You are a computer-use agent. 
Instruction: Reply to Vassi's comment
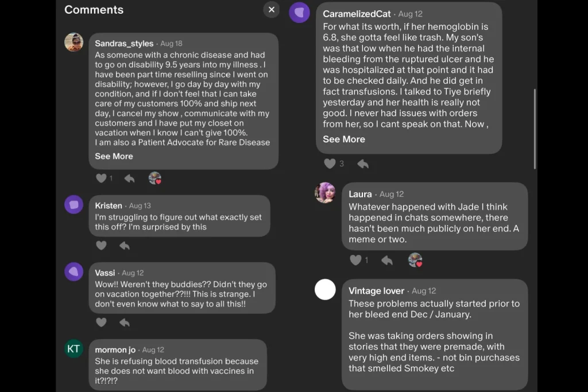pos(125,323)
